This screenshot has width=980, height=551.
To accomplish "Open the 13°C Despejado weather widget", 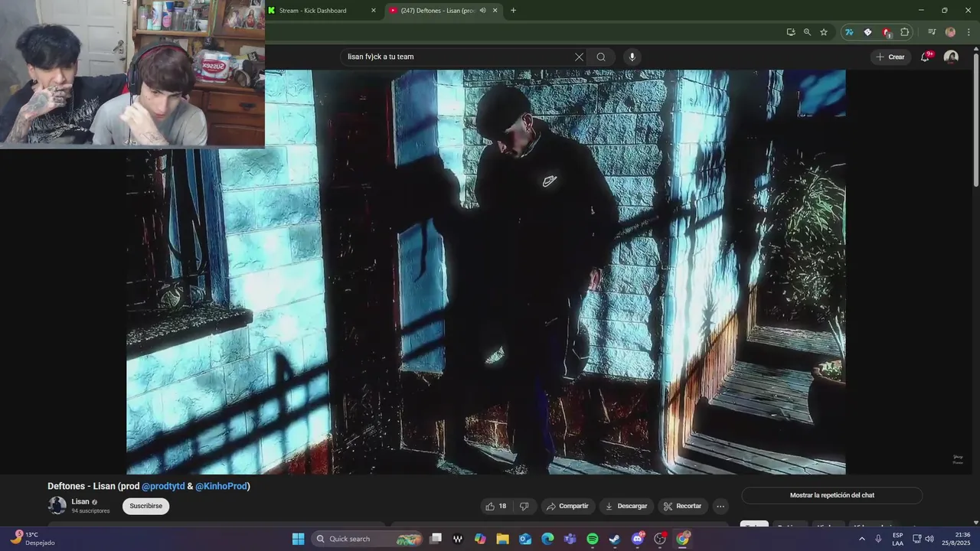I will coord(32,539).
